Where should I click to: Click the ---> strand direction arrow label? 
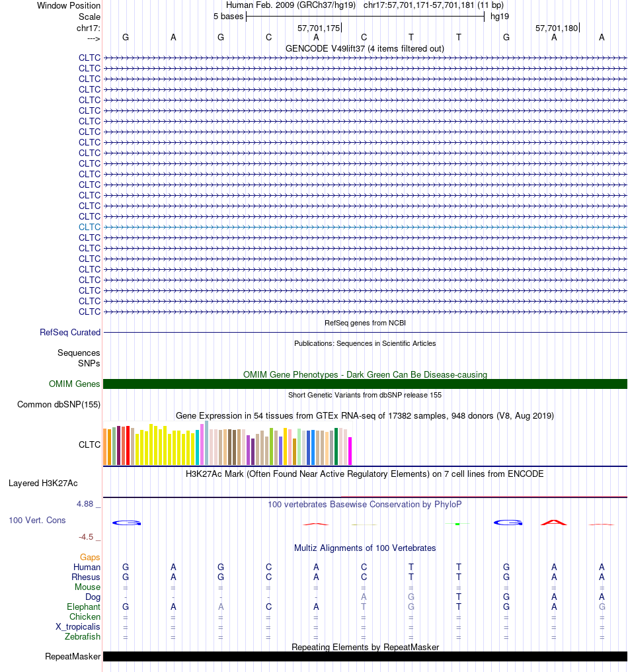tap(93, 38)
